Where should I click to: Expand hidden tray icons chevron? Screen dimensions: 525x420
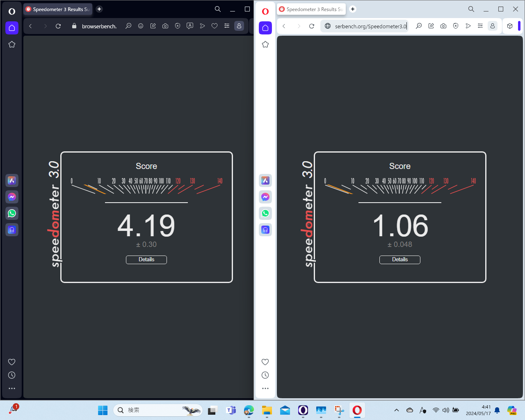(x=397, y=410)
